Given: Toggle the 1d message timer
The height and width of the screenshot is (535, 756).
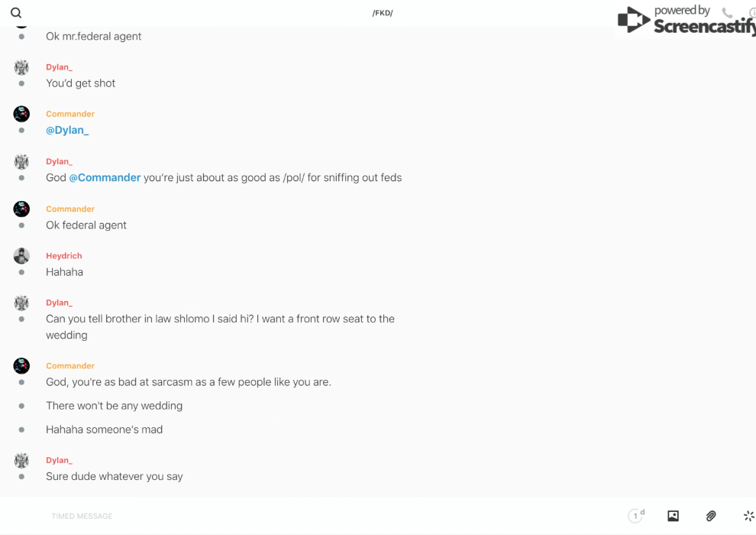Looking at the screenshot, I should coord(636,516).
